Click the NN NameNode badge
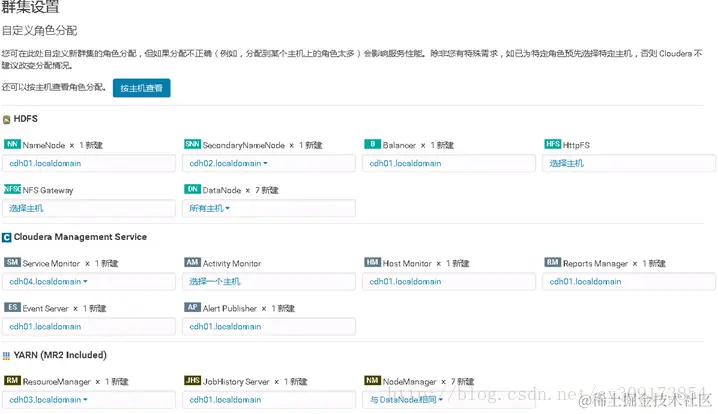The image size is (718, 414). pos(12,144)
